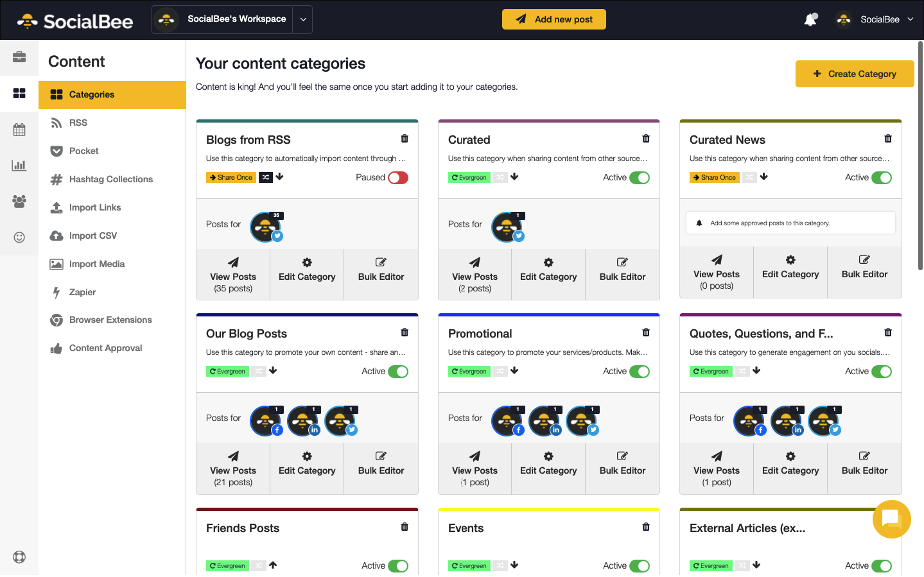This screenshot has height=577, width=924.
Task: Click Add new post button
Action: point(554,19)
